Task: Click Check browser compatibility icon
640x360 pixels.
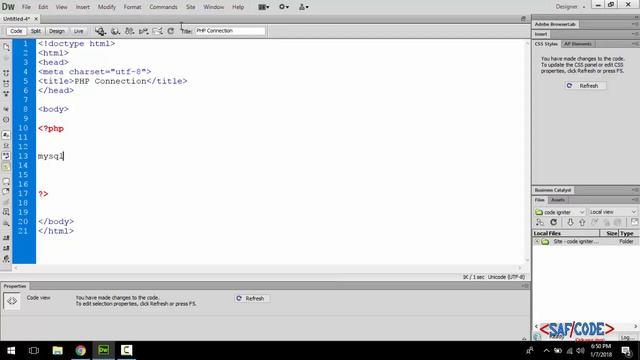Action: pos(157,31)
